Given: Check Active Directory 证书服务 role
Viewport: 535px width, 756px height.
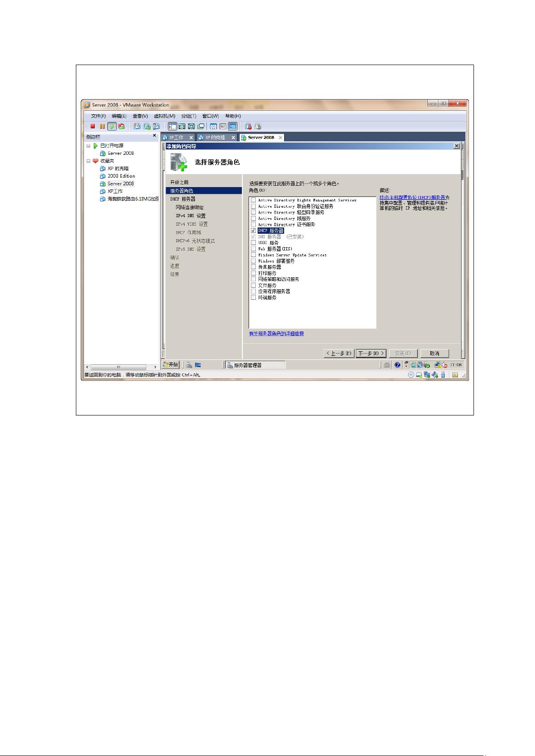Looking at the screenshot, I should pyautogui.click(x=253, y=224).
